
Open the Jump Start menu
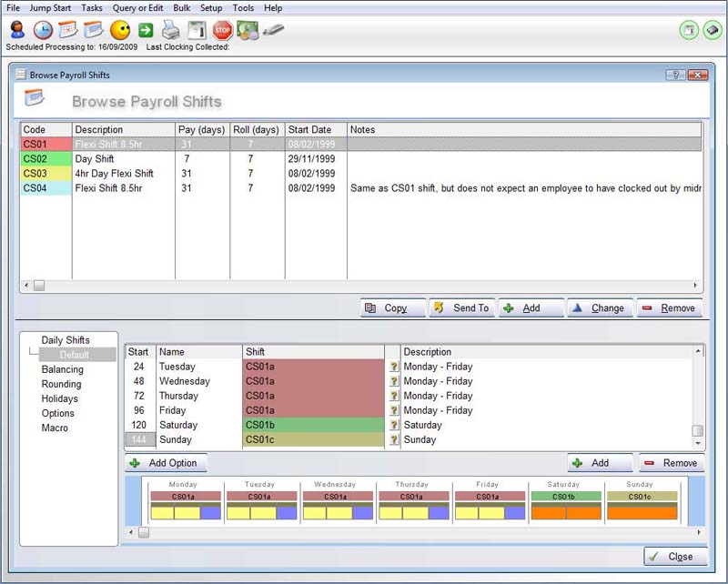pos(50,8)
